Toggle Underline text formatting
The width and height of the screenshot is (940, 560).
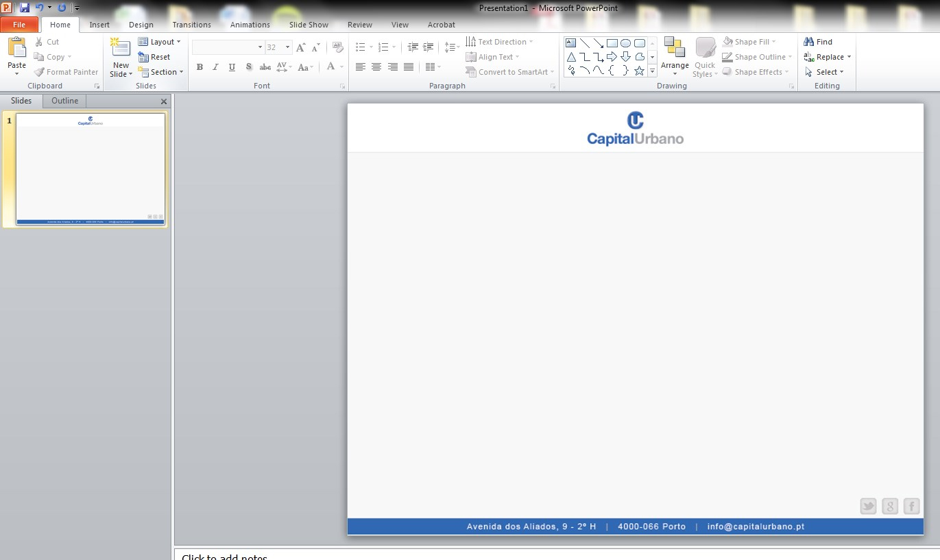click(232, 67)
